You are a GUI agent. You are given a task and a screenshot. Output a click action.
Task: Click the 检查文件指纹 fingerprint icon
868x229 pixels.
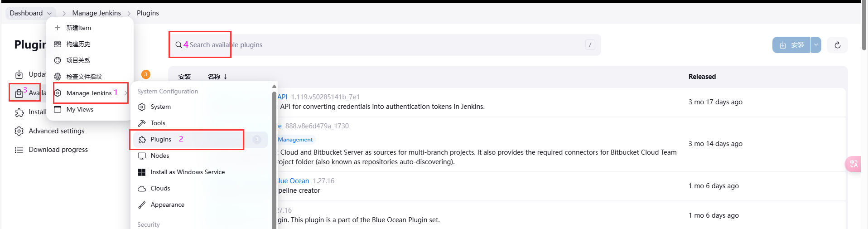[x=58, y=77]
